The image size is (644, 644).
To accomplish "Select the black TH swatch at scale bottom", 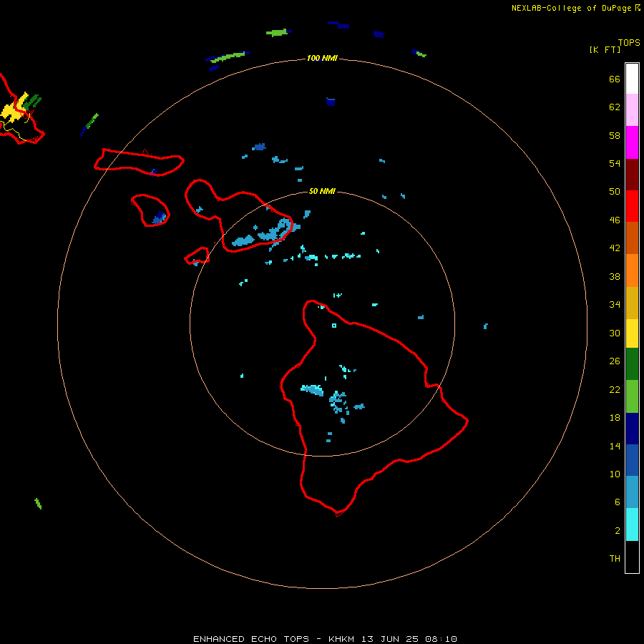I will (x=632, y=557).
